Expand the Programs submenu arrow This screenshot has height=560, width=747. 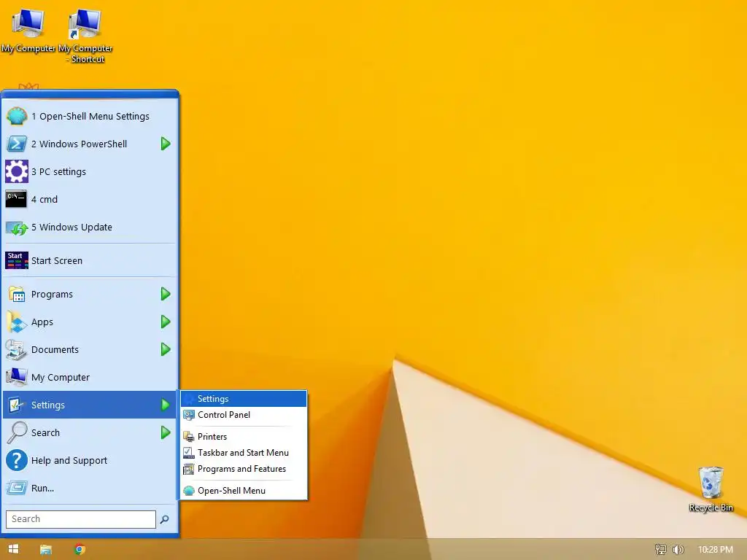click(166, 295)
